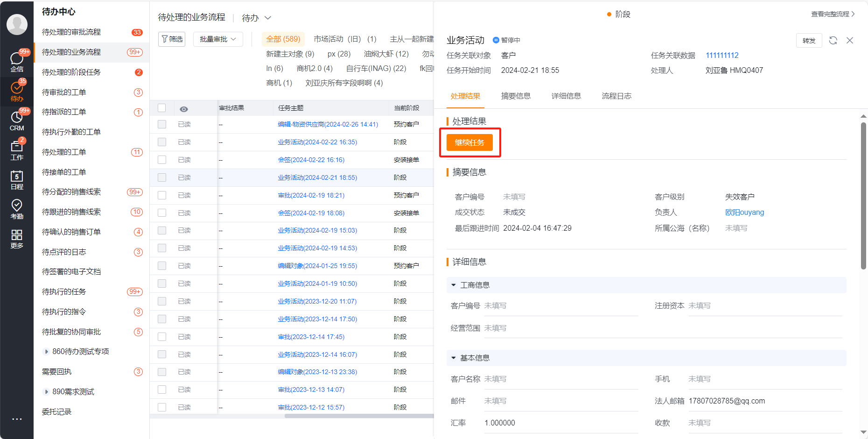The height and width of the screenshot is (439, 868).
Task: Open the 待办 status dropdown
Action: [256, 18]
